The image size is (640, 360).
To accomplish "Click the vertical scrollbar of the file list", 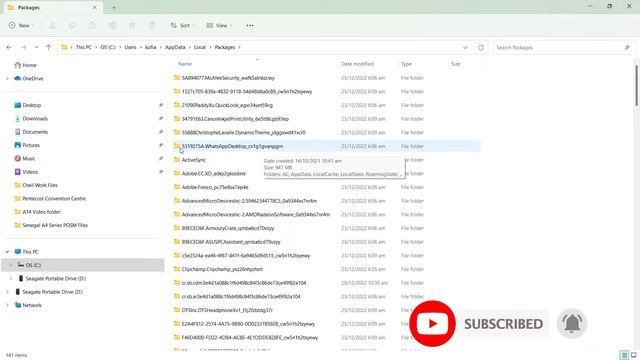I will (x=637, y=85).
